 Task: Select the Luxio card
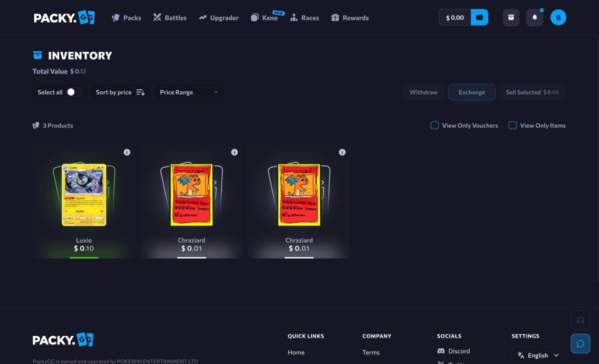(x=84, y=201)
